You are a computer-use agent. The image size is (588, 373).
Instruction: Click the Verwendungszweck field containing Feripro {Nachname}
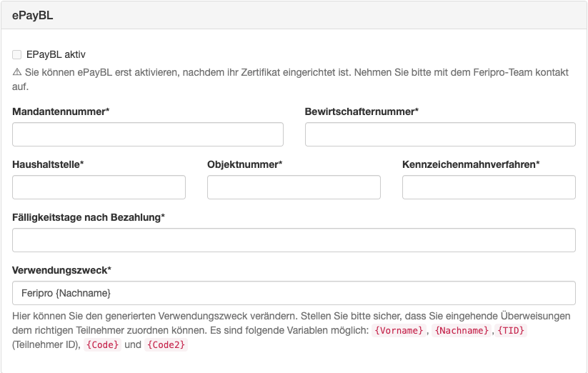tap(294, 293)
